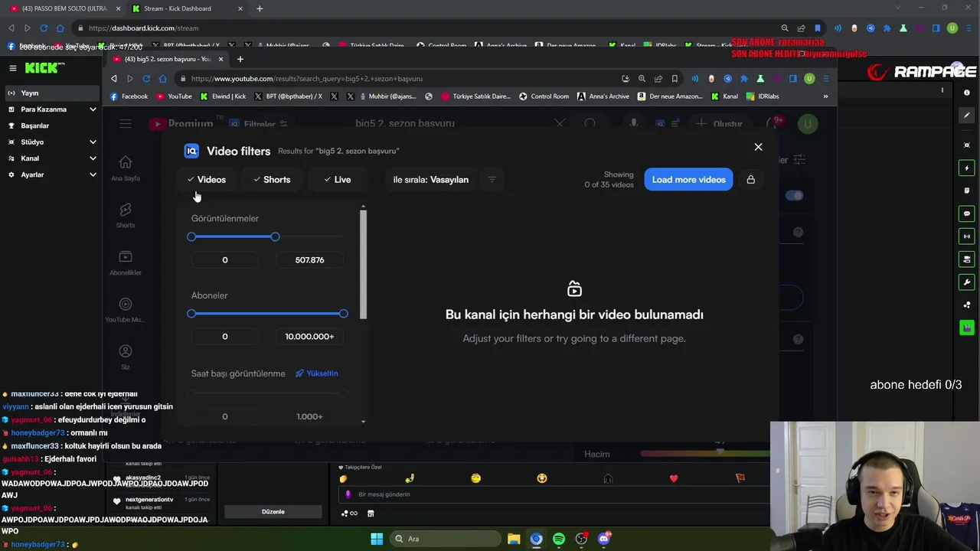Open the Kanal bookmark in YouTube window
This screenshot has width=980, height=551.
tap(724, 96)
